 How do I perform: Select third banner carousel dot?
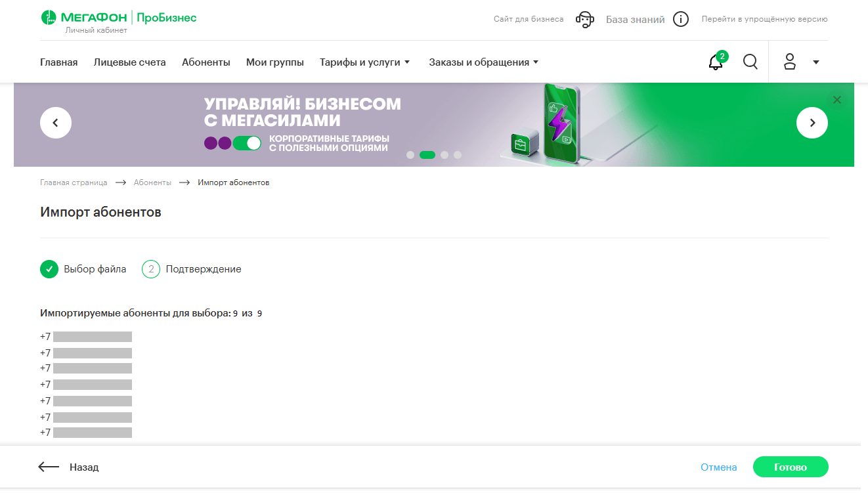click(445, 155)
